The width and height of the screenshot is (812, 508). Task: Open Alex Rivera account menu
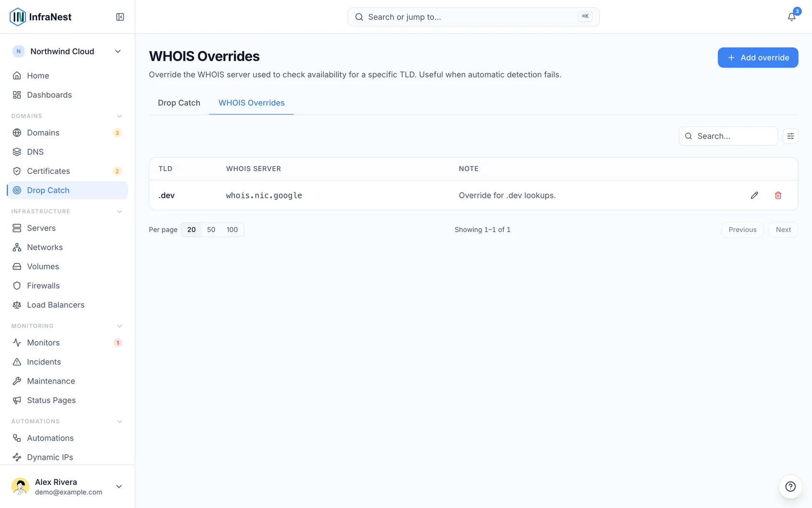point(67,486)
